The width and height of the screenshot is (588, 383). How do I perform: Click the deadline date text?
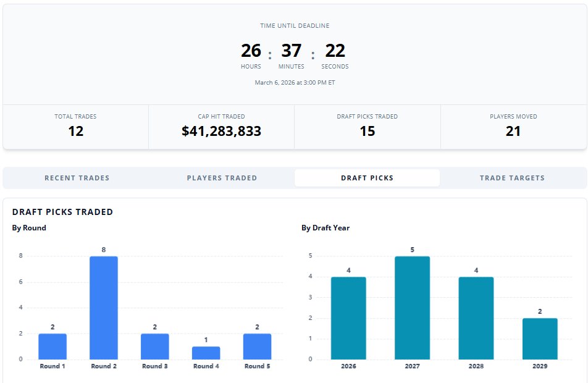295,82
